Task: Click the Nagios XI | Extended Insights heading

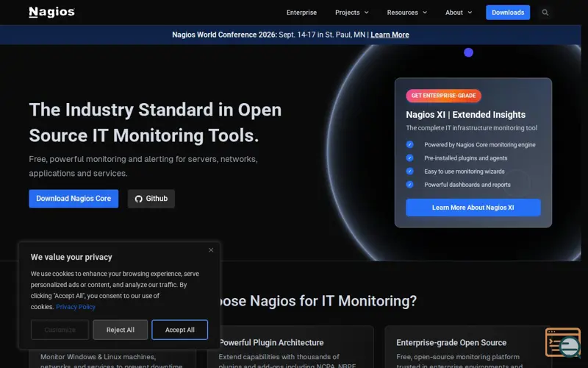Action: coord(466,115)
